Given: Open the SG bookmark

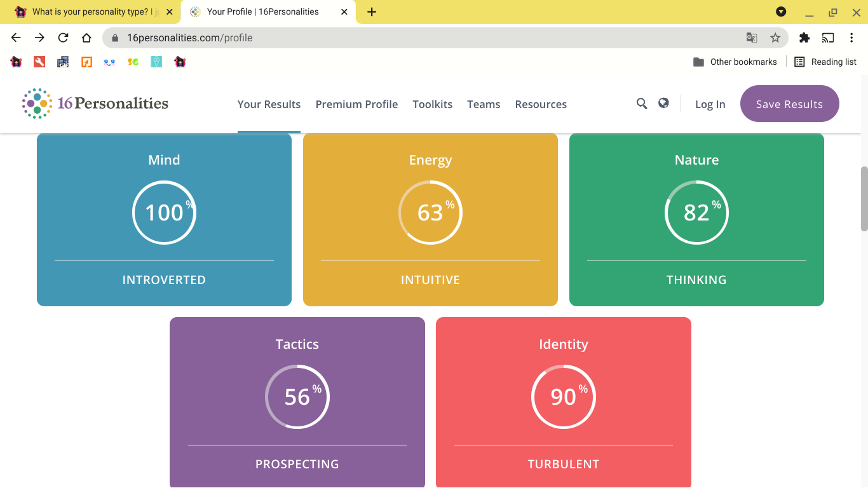Looking at the screenshot, I should [x=133, y=62].
